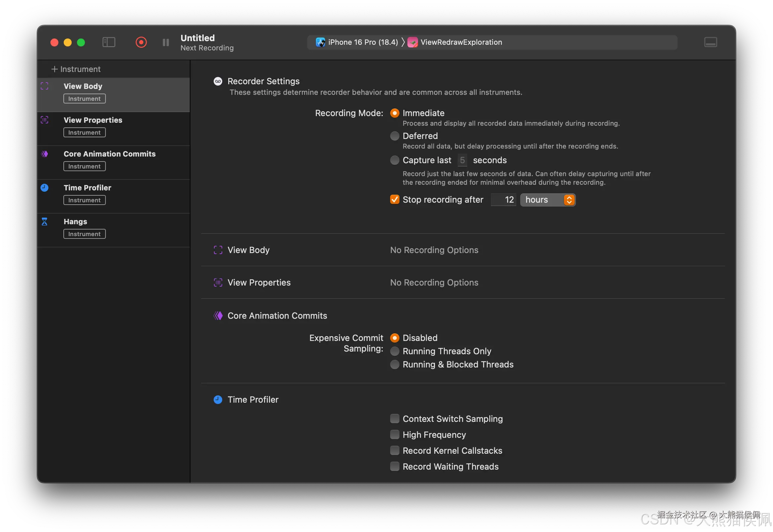Click the Hangs hourglass icon
Image resolution: width=773 pixels, height=532 pixels.
point(45,222)
